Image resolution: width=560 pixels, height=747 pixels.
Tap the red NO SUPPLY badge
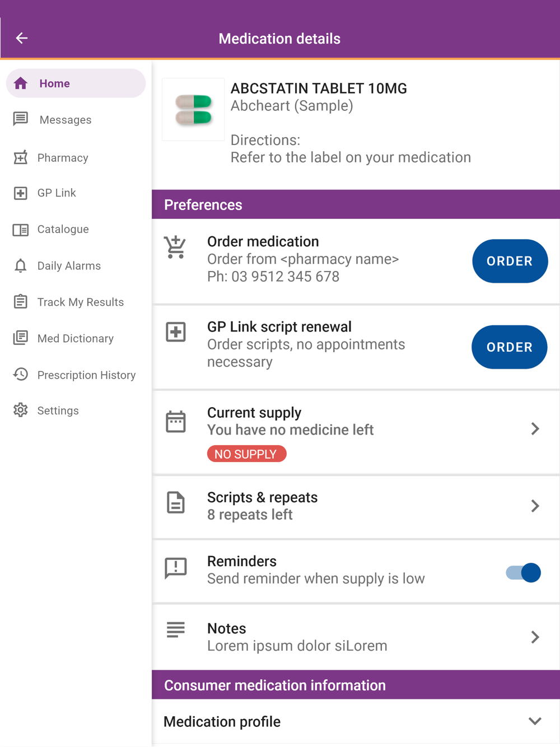click(246, 454)
